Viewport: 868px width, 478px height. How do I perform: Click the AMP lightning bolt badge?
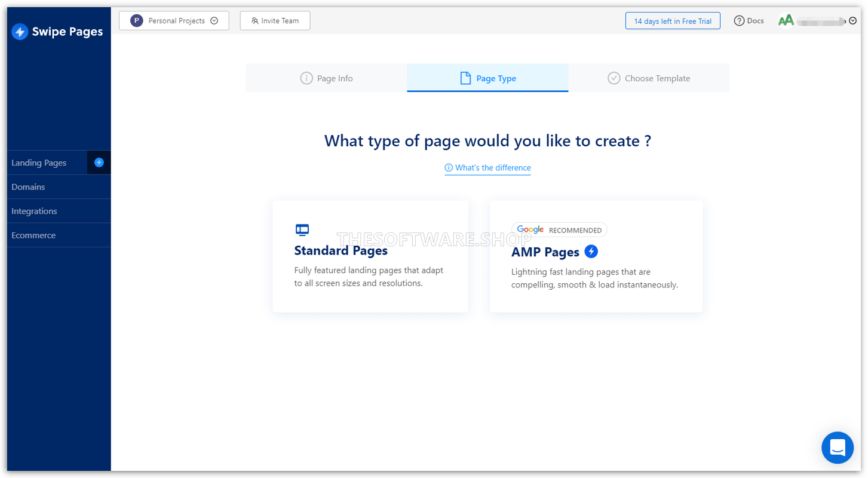click(591, 252)
